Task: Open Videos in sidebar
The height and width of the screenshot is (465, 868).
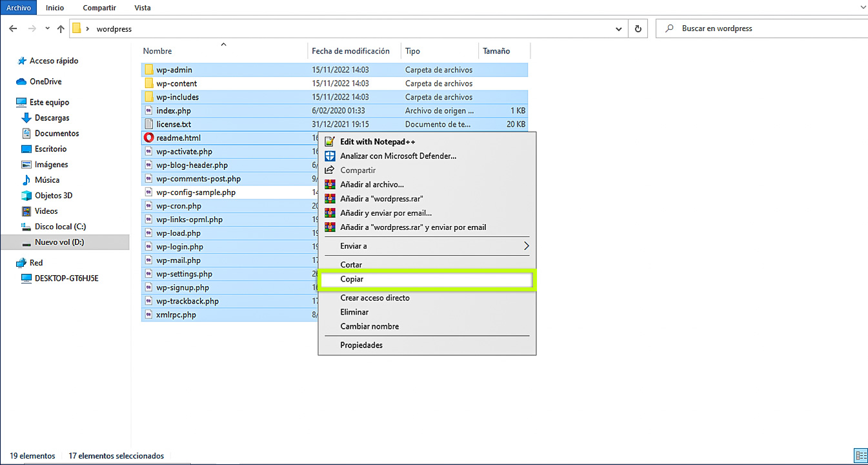Action: click(x=46, y=211)
